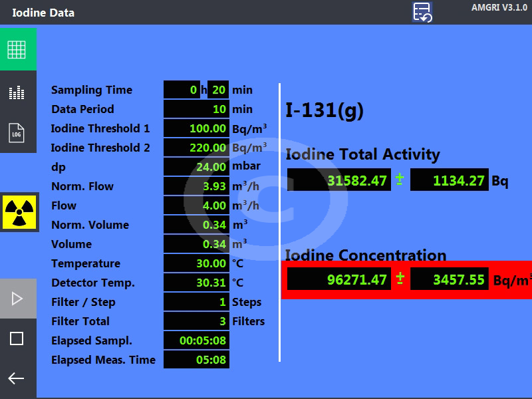This screenshot has width=532, height=399.
Task: Click the Iodine Total Activity heading
Action: click(x=362, y=154)
